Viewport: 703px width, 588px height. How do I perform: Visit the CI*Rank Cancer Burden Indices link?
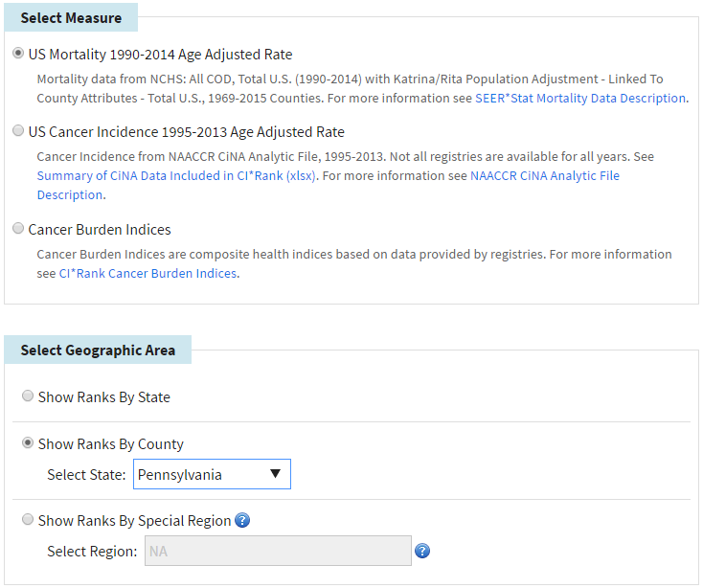[147, 273]
